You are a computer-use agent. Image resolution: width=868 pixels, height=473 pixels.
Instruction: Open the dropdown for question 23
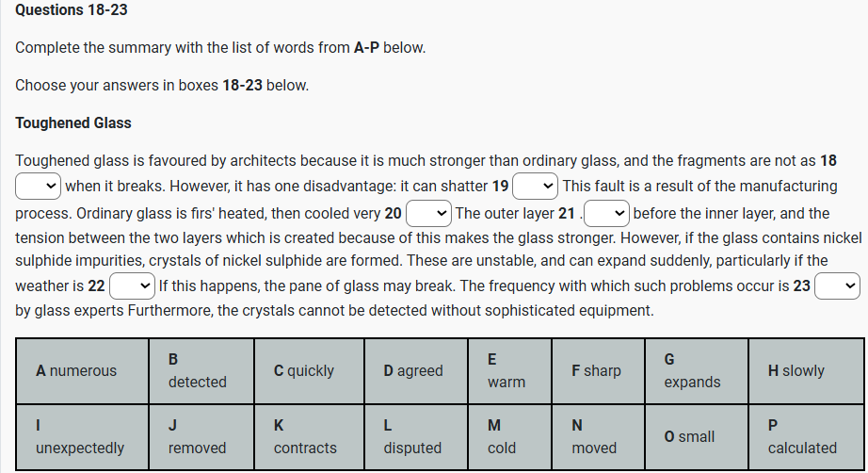click(838, 285)
